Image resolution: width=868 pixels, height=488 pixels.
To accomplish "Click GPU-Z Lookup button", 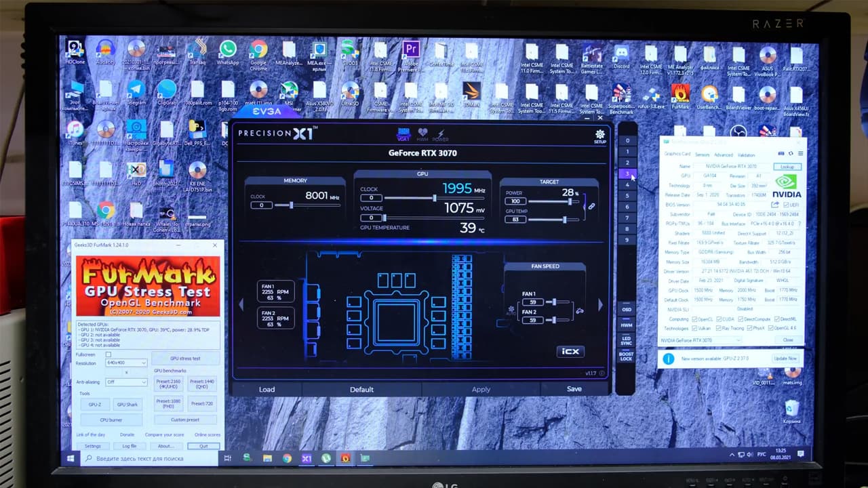I will [x=787, y=167].
